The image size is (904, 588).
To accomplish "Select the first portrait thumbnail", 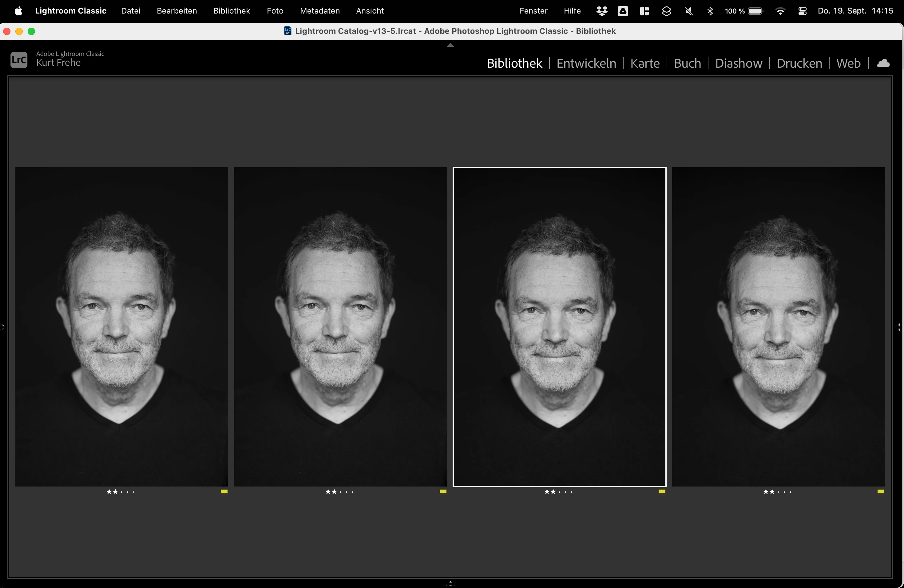I will coord(121,327).
